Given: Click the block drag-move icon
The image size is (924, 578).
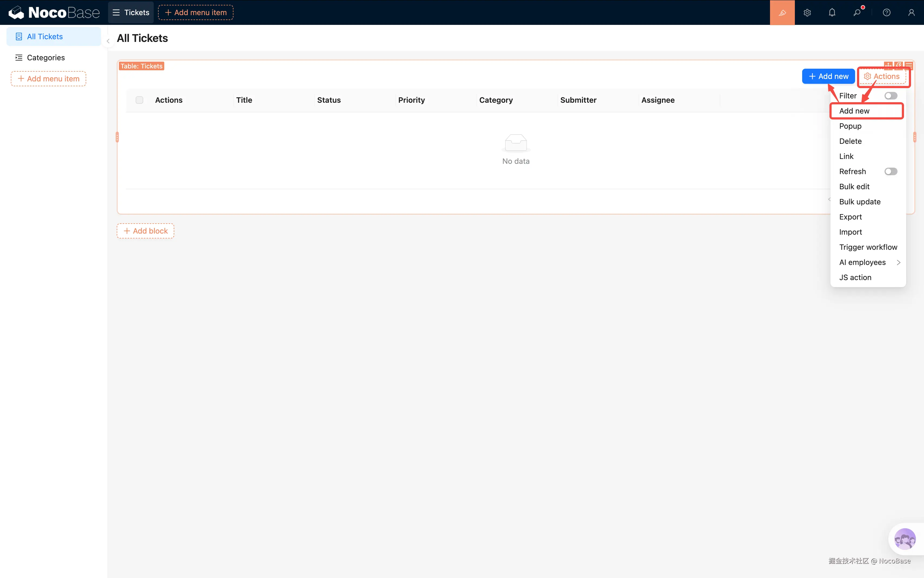Looking at the screenshot, I should (x=888, y=65).
